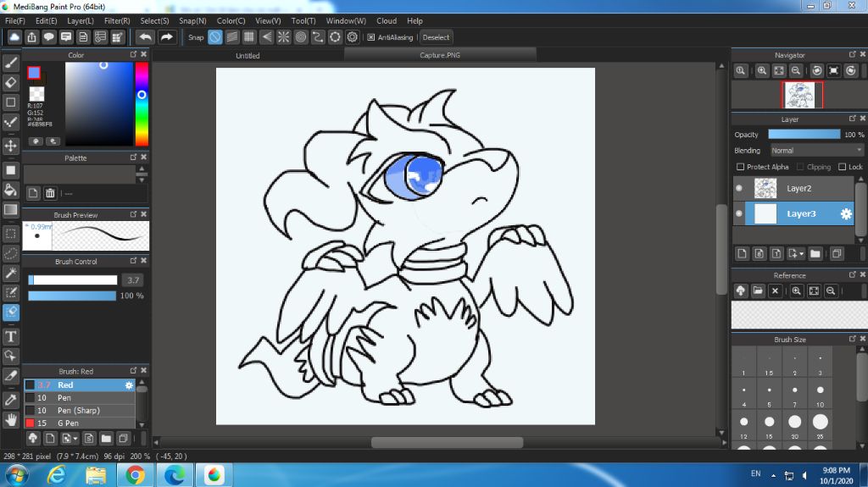Viewport: 868px width, 487px height.
Task: Hide Layer2 visibility
Action: click(x=739, y=188)
